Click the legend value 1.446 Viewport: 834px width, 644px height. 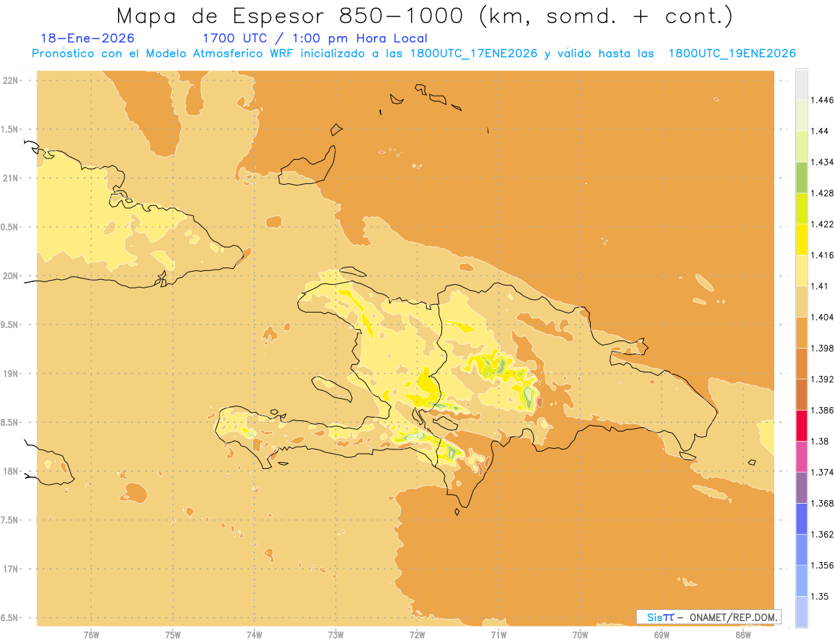pyautogui.click(x=821, y=100)
